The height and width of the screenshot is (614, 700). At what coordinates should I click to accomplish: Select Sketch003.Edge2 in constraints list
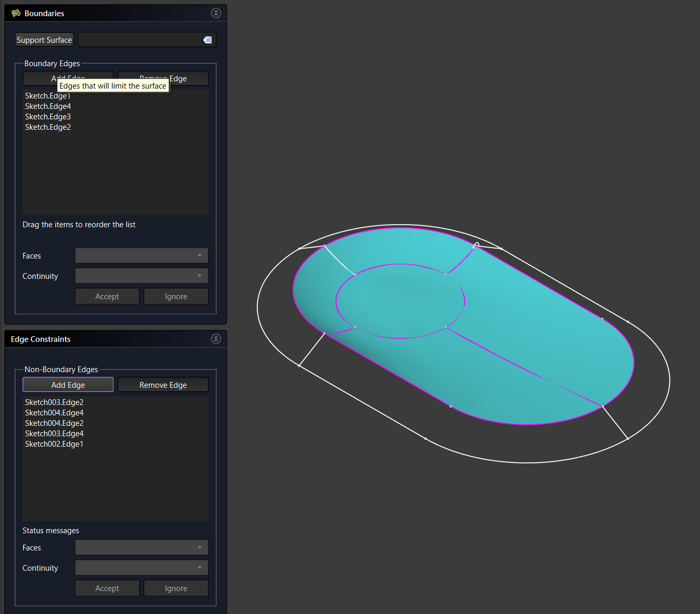coord(54,402)
